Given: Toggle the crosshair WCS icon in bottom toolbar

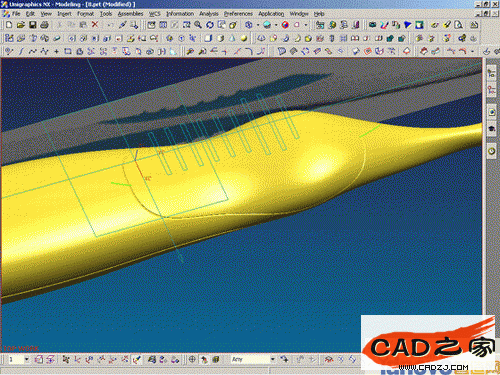Looking at the screenshot, I should (x=192, y=359).
